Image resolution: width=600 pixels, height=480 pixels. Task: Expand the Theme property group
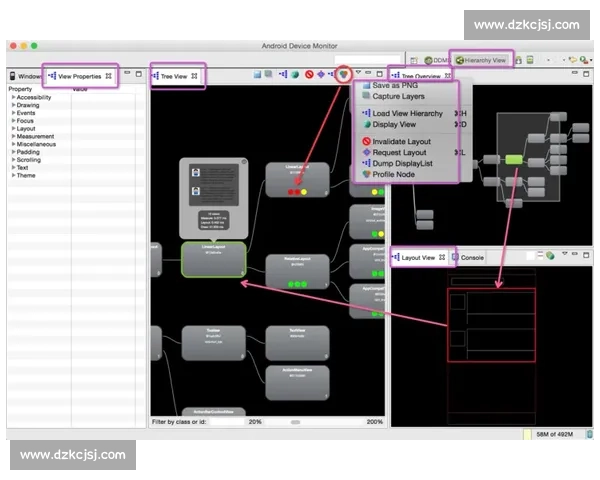click(x=13, y=175)
